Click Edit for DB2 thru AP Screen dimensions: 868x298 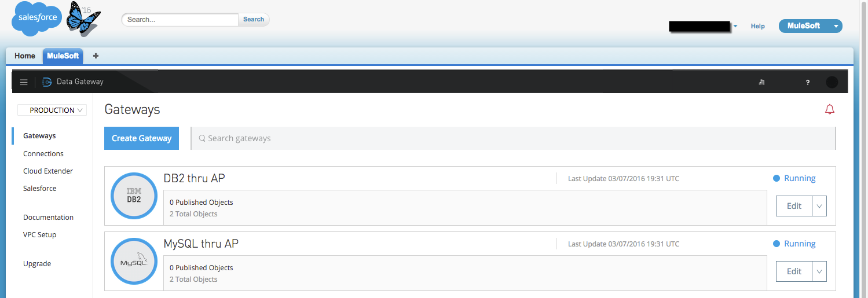[x=794, y=206]
